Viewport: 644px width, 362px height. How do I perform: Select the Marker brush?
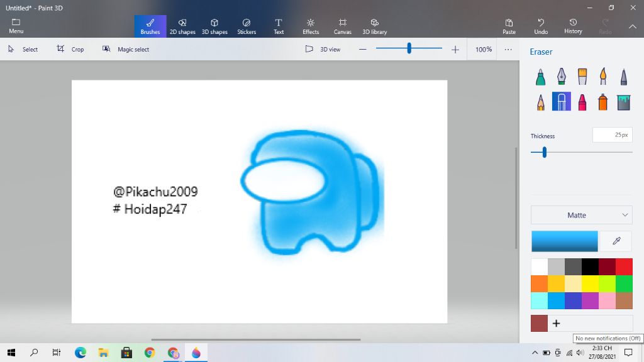540,77
